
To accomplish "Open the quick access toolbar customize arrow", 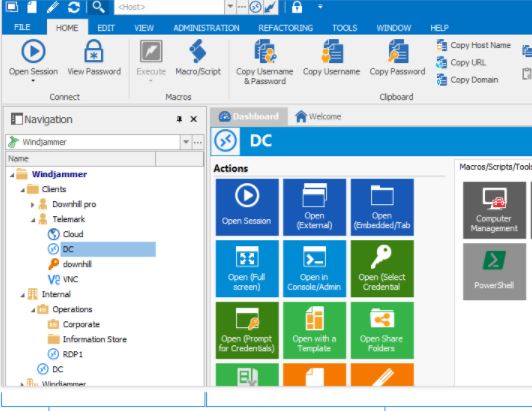I will click(x=320, y=6).
